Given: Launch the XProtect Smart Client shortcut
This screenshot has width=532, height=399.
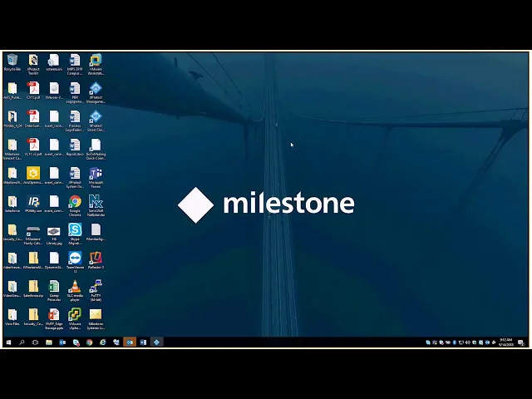Looking at the screenshot, I should (96, 121).
